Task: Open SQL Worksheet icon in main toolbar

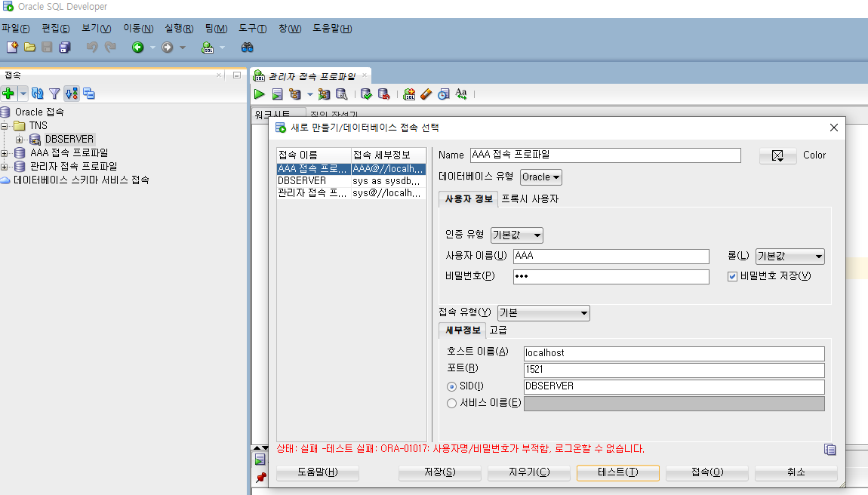Action: tap(208, 48)
